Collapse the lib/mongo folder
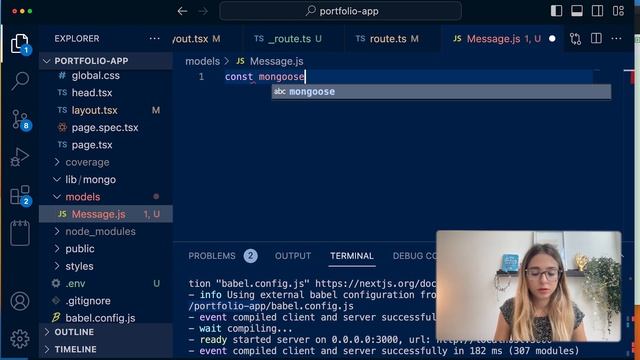 106,180
